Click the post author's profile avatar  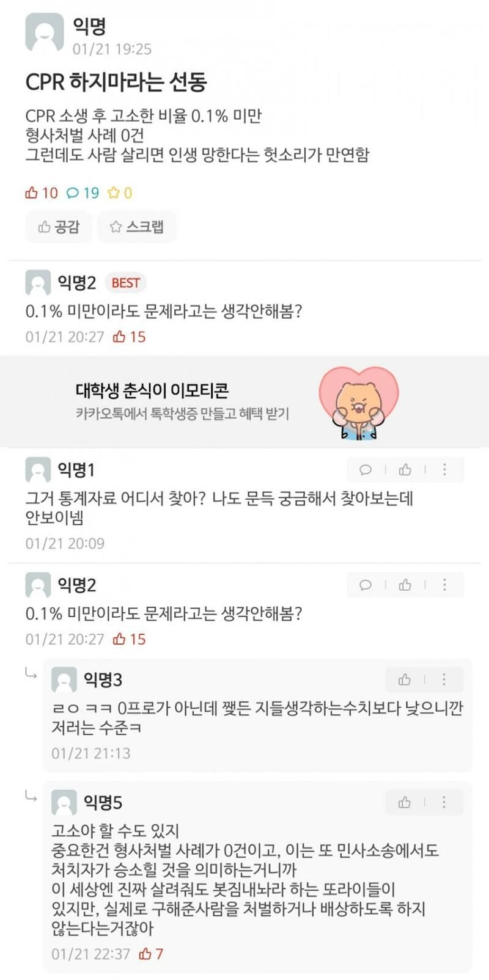point(44,33)
